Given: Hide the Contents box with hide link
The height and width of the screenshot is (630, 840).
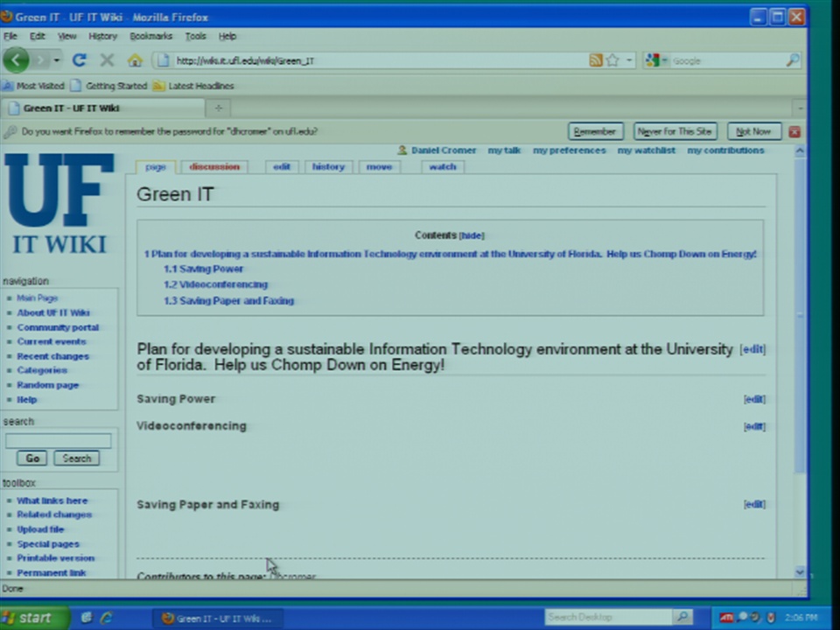Looking at the screenshot, I should pyautogui.click(x=472, y=235).
